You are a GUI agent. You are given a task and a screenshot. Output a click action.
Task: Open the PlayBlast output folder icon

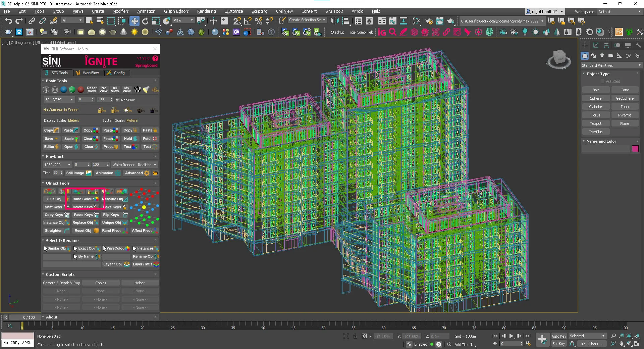pos(155,173)
